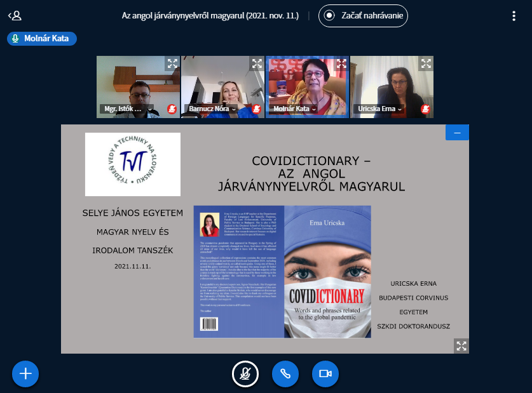Image resolution: width=532 pixels, height=393 pixels.
Task: Make Barnucz Nóra's webcam fullscreen
Action: click(257, 63)
